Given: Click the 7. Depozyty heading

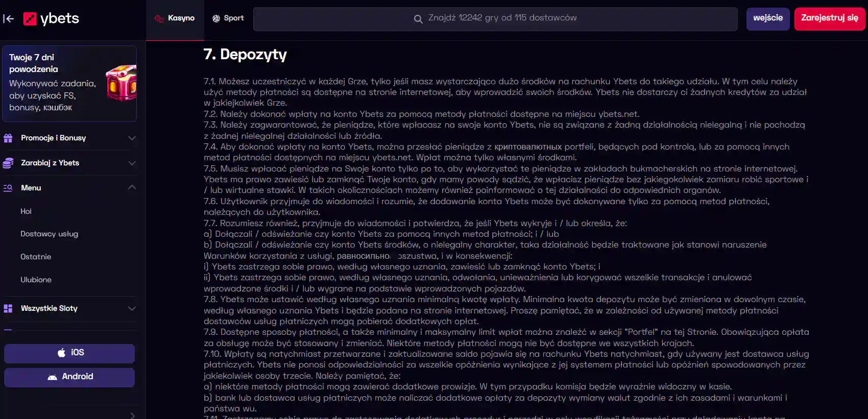Looking at the screenshot, I should [x=245, y=54].
